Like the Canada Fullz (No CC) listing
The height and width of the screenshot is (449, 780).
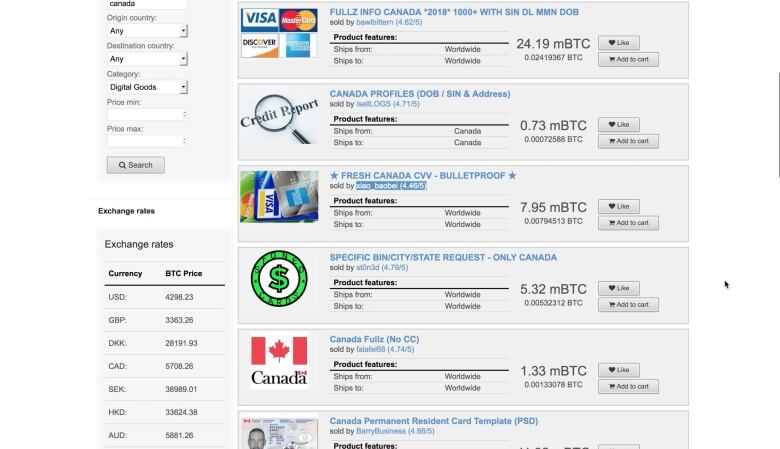click(619, 370)
